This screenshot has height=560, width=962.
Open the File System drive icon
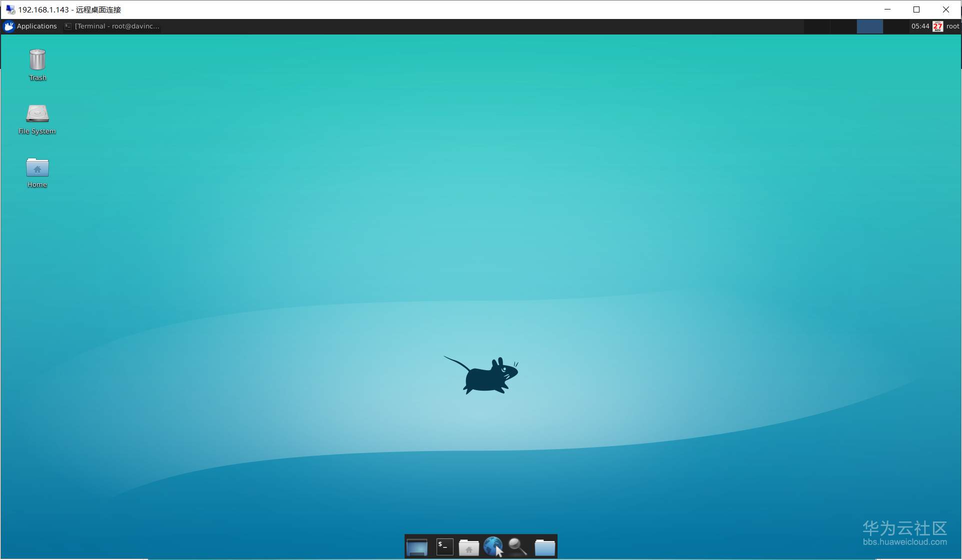(x=37, y=114)
